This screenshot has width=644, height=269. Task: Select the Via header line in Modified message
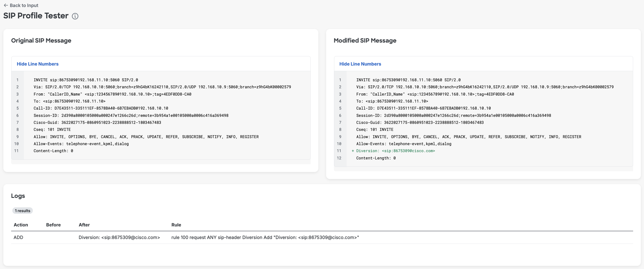coord(485,87)
